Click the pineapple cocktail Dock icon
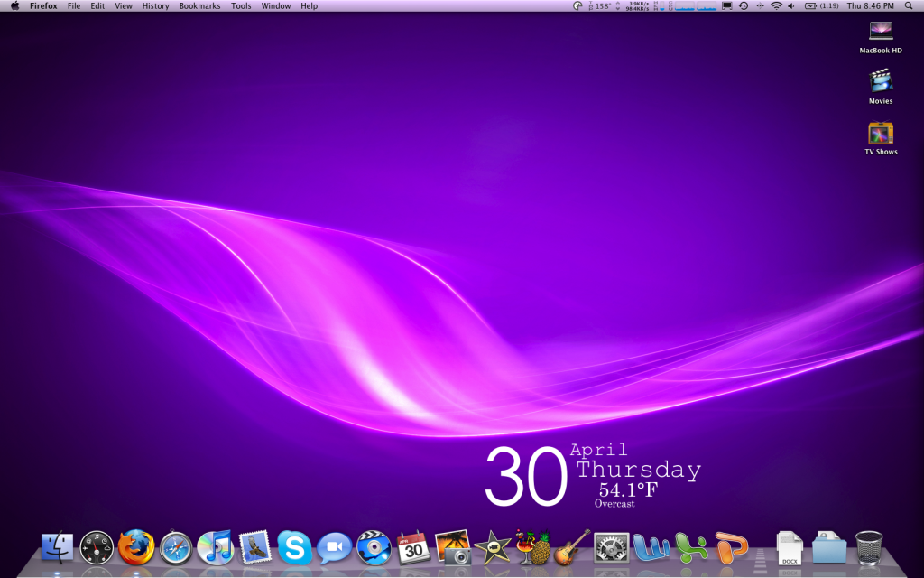Image resolution: width=924 pixels, height=578 pixels. pos(532,547)
